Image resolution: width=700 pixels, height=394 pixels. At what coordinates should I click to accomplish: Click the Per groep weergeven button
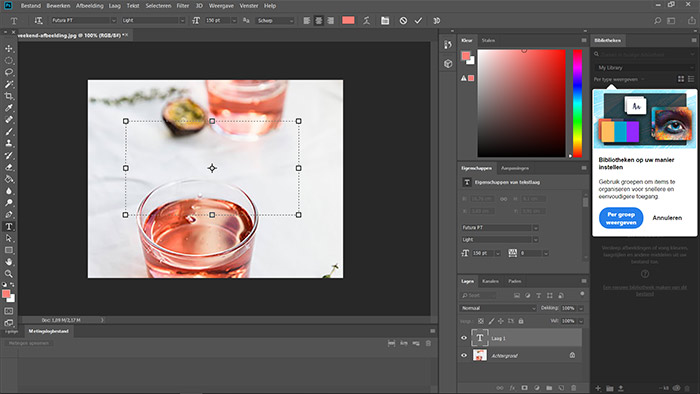[621, 218]
